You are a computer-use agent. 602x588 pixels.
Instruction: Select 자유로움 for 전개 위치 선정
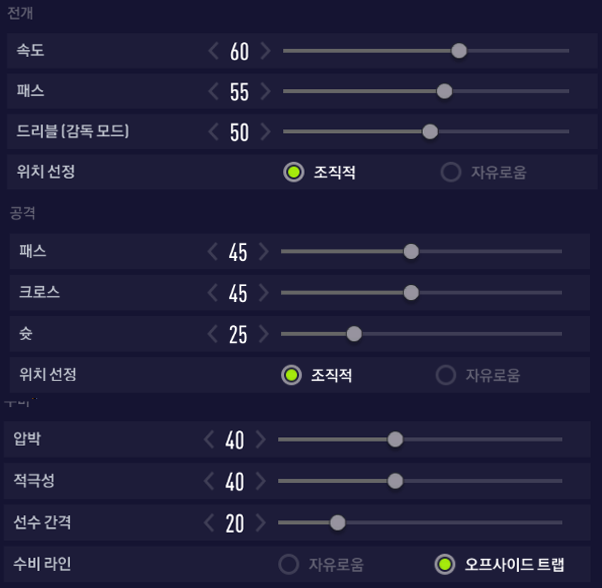click(x=451, y=172)
